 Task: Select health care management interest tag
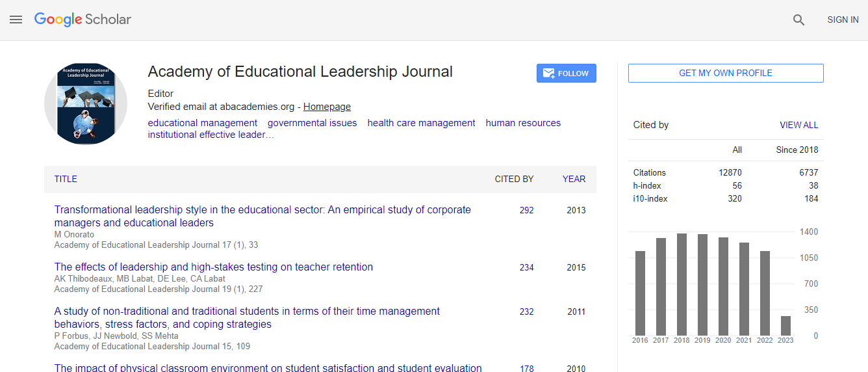[x=421, y=123]
